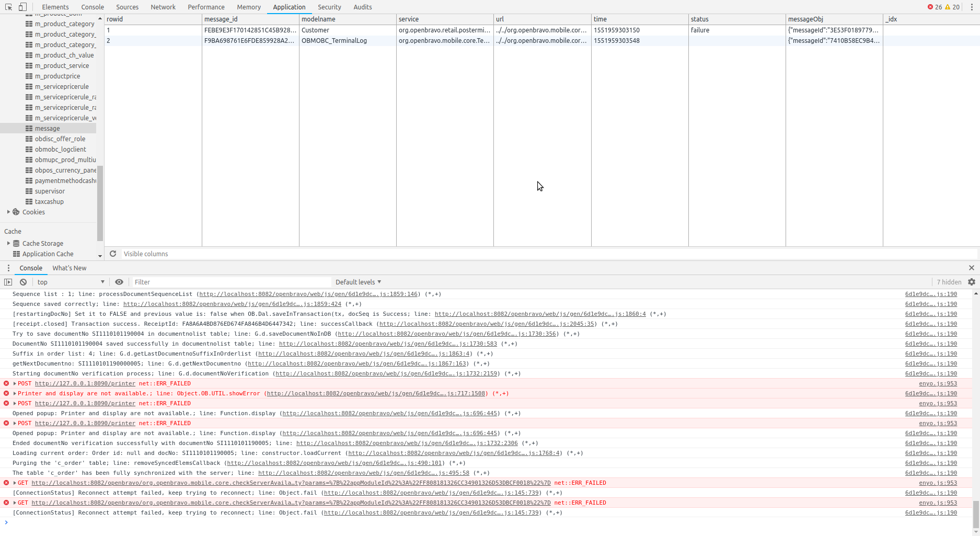The width and height of the screenshot is (980, 536).
Task: Expand the Cookies tree node
Action: point(8,212)
